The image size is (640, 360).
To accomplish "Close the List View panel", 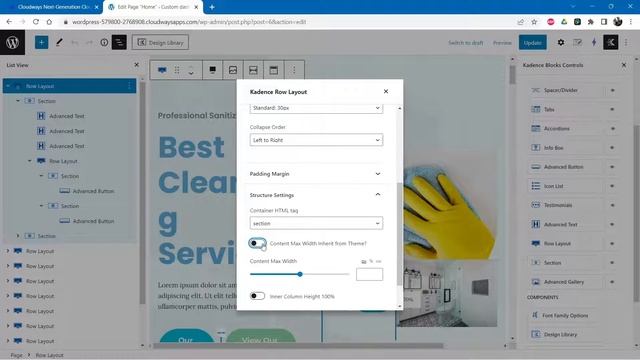I will tap(137, 65).
